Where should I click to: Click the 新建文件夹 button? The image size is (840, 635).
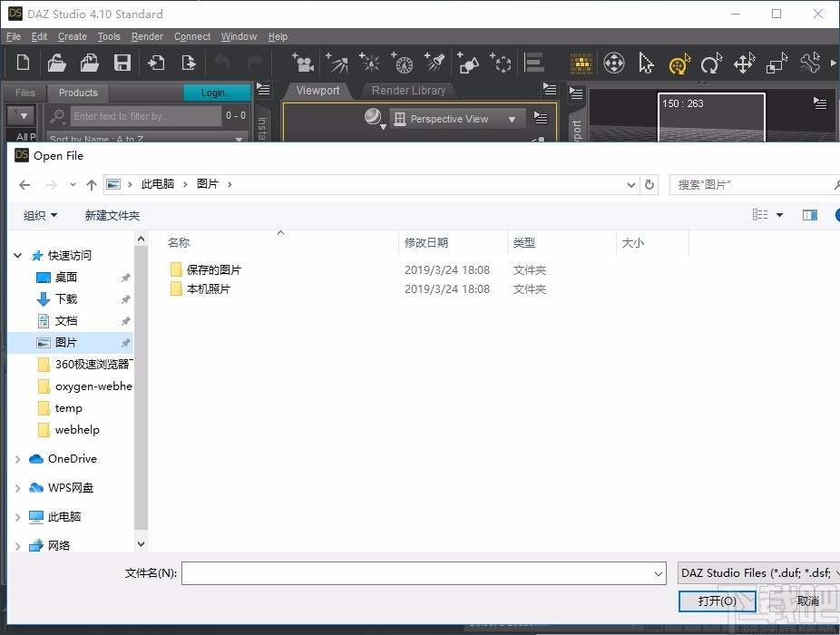pyautogui.click(x=112, y=215)
